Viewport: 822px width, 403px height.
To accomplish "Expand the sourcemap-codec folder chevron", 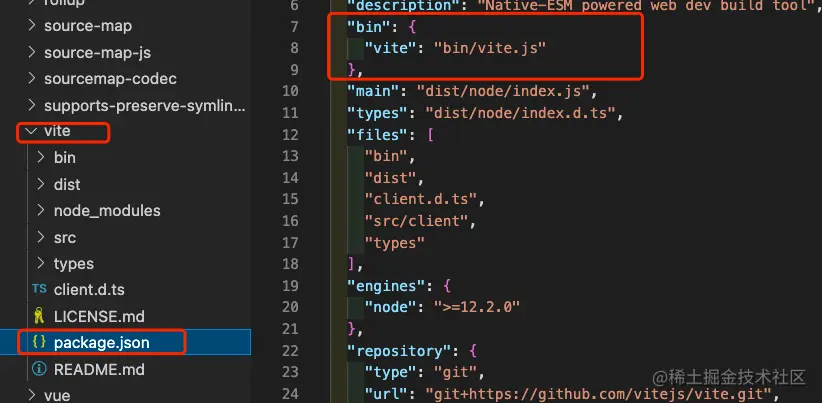I will 31,79.
